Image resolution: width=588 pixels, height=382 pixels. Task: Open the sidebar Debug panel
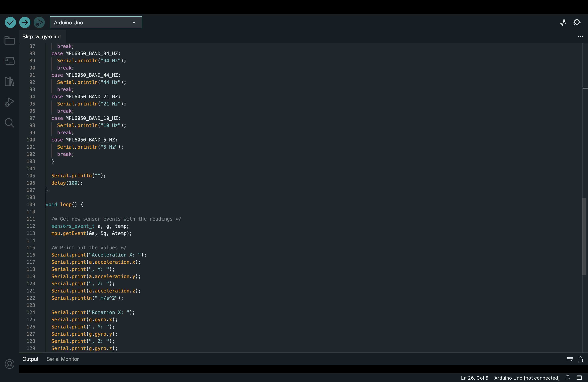point(10,102)
